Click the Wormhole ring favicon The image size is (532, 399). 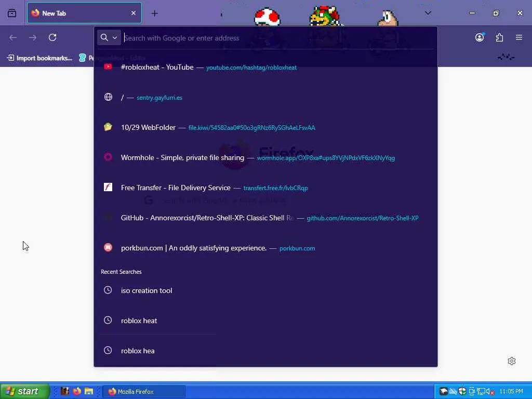tap(108, 157)
